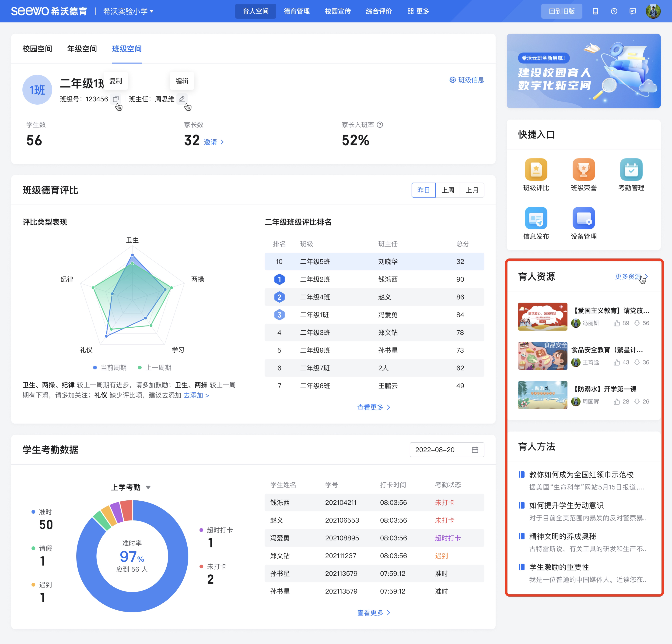Open message icon in top header
The image size is (672, 644).
coord(633,11)
